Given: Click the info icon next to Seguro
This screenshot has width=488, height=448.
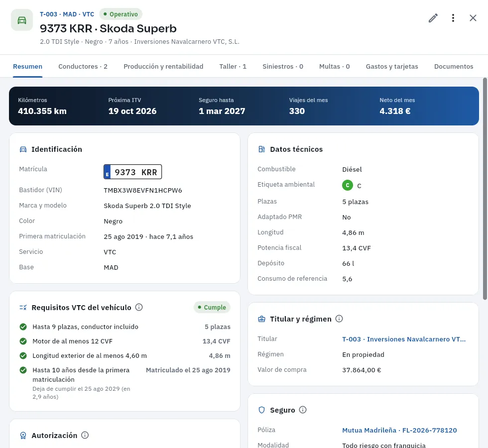Looking at the screenshot, I should (303, 410).
